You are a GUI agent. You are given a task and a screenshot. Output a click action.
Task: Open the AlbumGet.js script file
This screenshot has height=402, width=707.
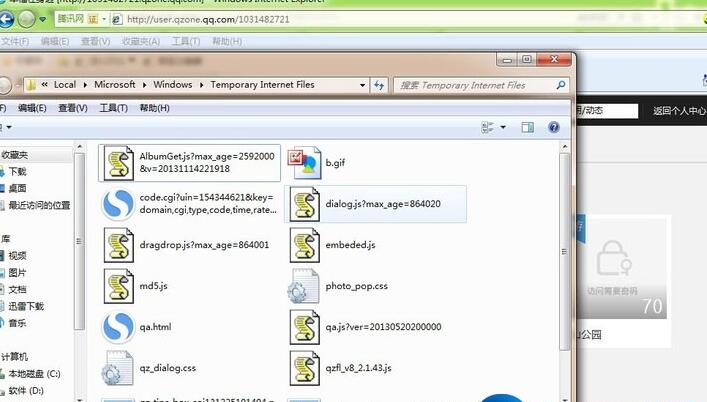click(x=120, y=163)
